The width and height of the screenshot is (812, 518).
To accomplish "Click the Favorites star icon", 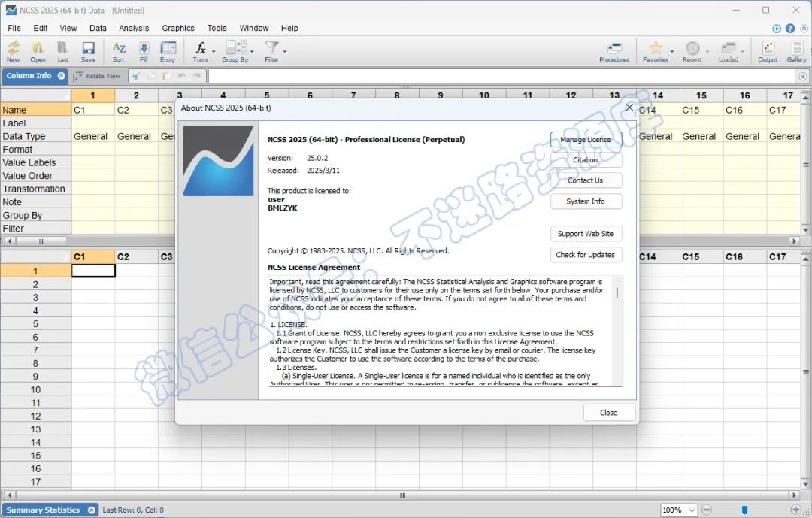I will tap(656, 52).
